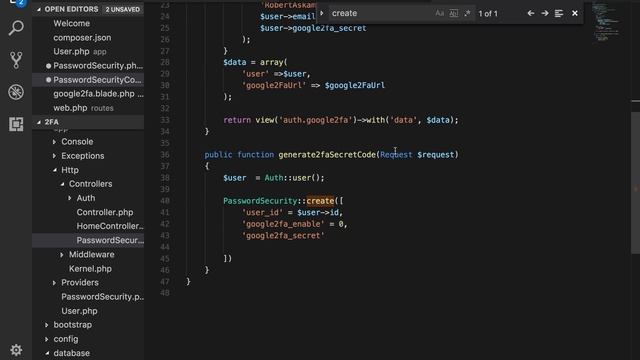
Task: Collapse the database folder
Action: pos(47,353)
